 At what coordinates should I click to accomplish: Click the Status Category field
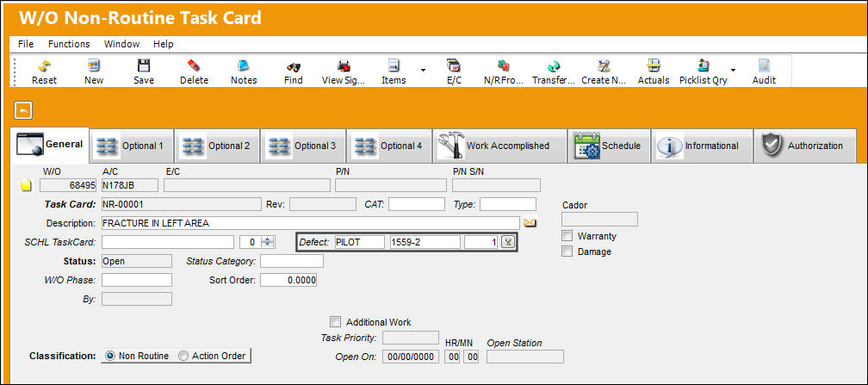pyautogui.click(x=292, y=261)
